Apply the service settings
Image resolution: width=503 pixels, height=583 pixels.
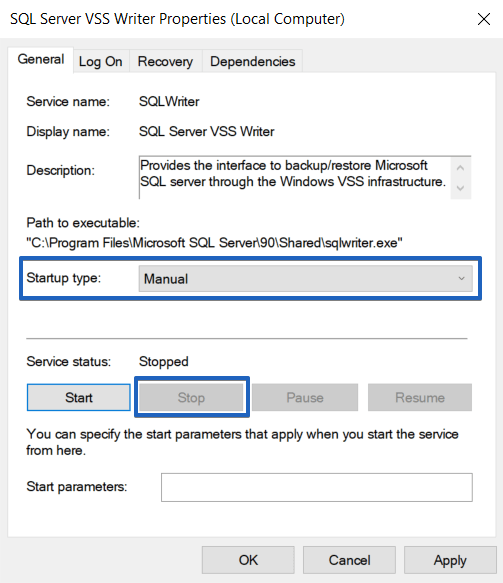450,560
